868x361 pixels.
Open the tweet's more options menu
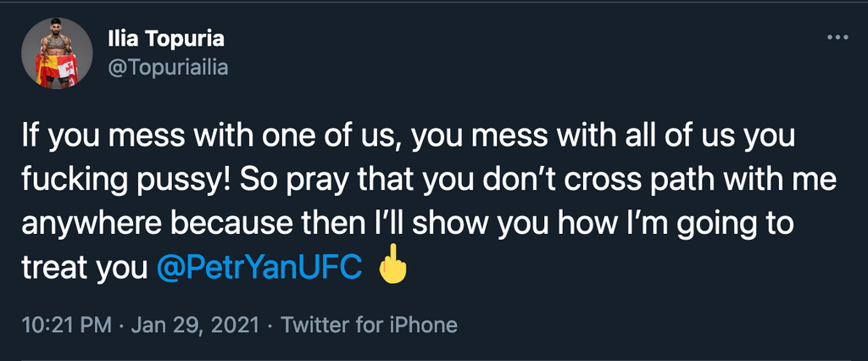[837, 38]
